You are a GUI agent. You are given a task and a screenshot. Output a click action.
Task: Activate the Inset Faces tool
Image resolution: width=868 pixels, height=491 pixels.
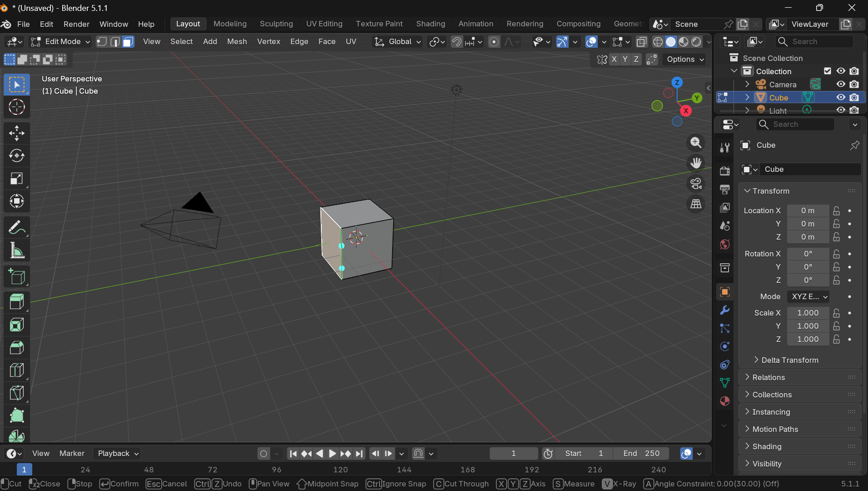point(17,325)
